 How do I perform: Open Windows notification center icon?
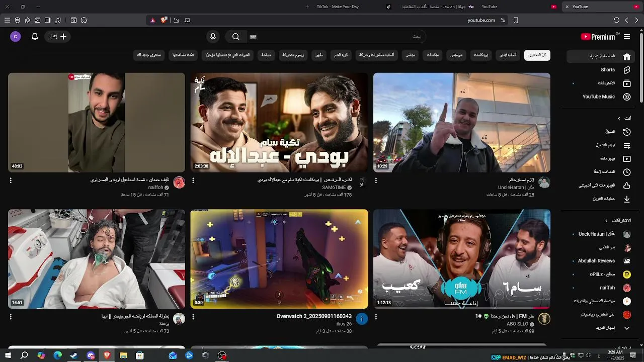[x=633, y=355]
